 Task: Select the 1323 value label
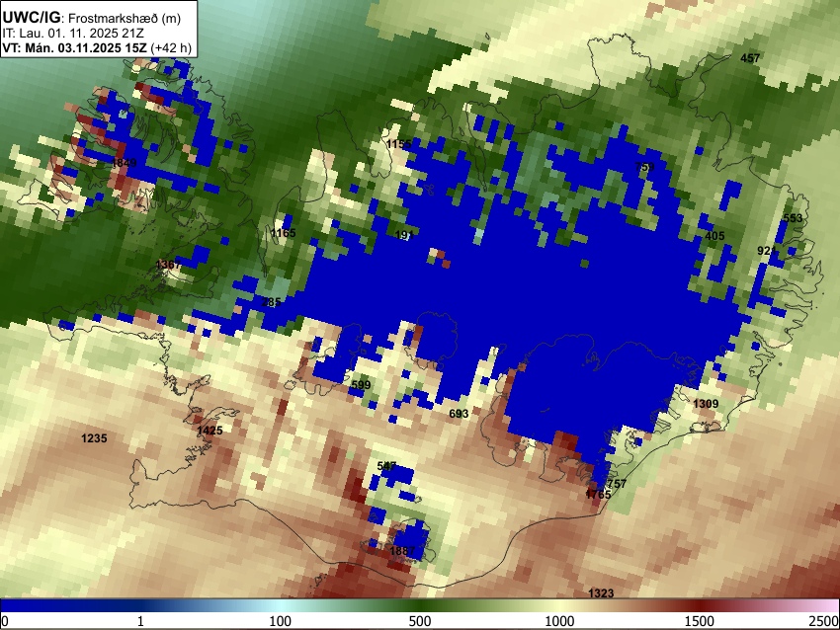(601, 593)
